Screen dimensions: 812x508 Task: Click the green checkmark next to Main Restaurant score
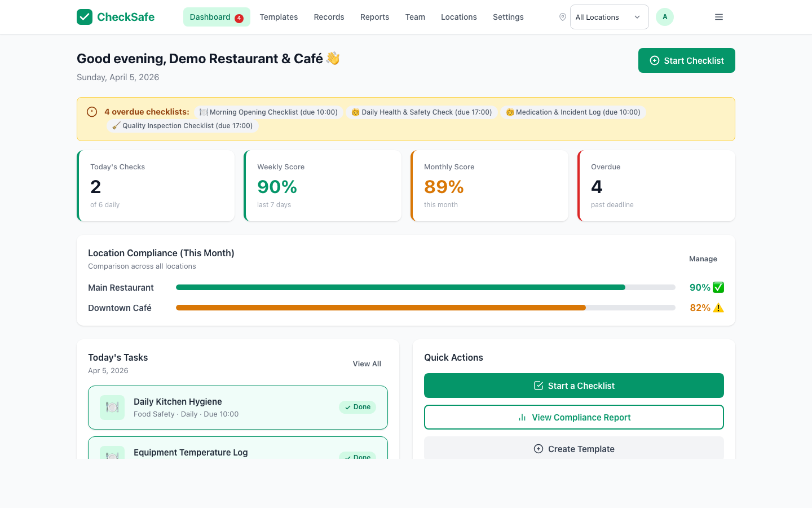point(717,287)
